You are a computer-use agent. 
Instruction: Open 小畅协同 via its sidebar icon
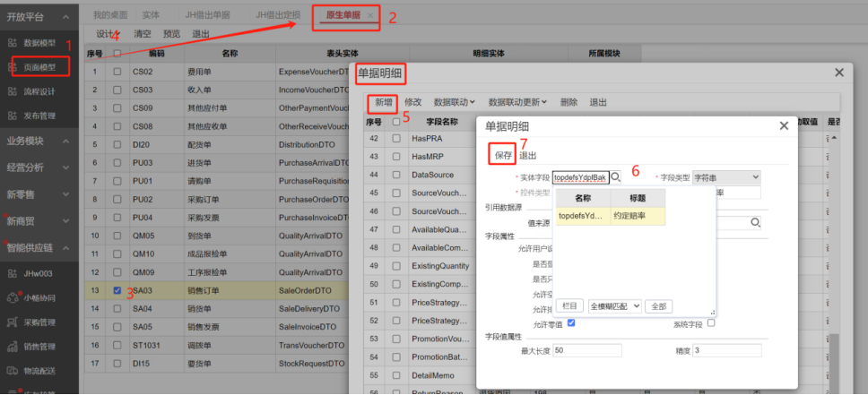coord(13,297)
